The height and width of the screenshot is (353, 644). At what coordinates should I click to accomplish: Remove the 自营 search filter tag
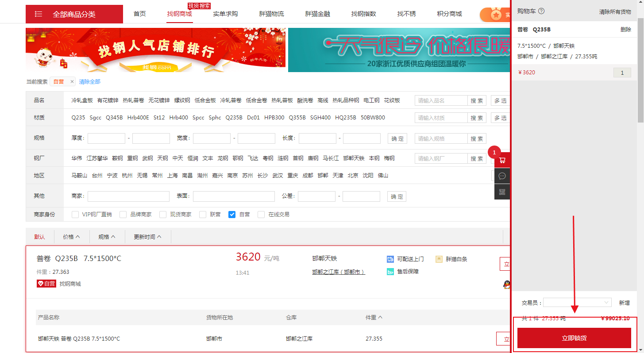(x=72, y=82)
